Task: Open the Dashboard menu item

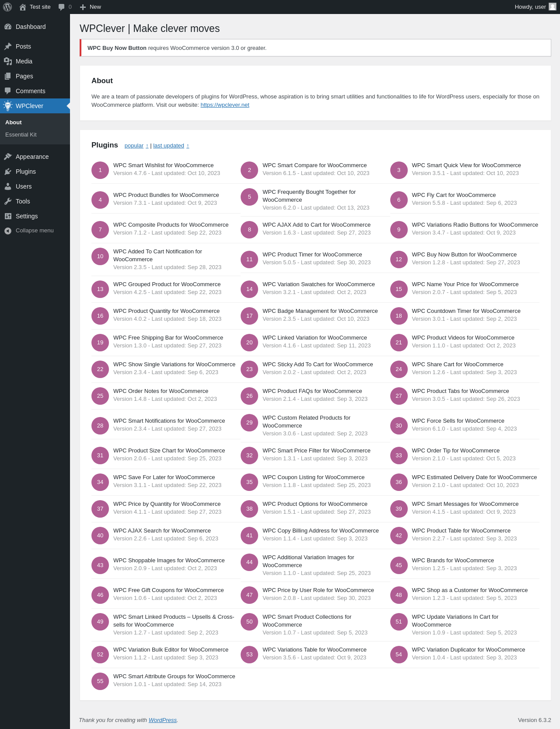Action: pyautogui.click(x=35, y=27)
